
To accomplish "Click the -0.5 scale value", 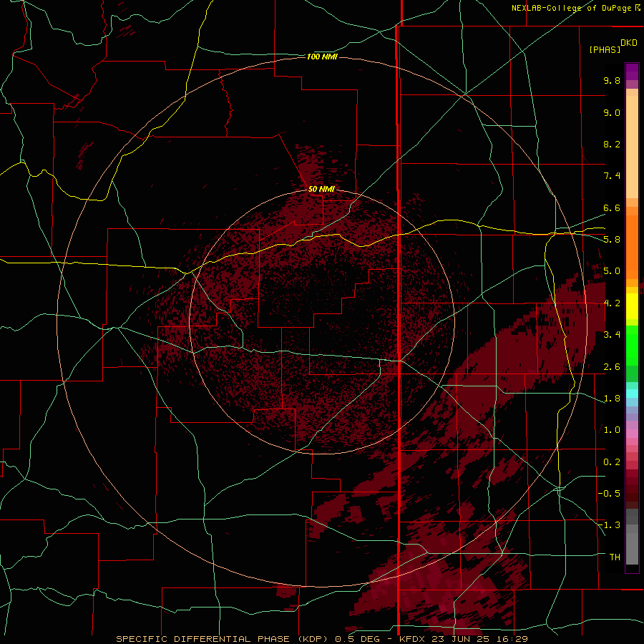I will (x=609, y=494).
